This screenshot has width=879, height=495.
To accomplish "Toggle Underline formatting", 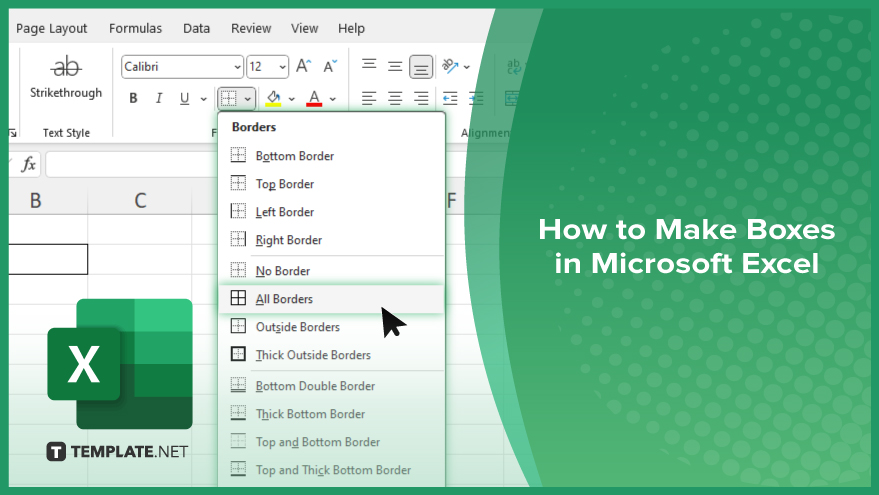I will pyautogui.click(x=184, y=99).
